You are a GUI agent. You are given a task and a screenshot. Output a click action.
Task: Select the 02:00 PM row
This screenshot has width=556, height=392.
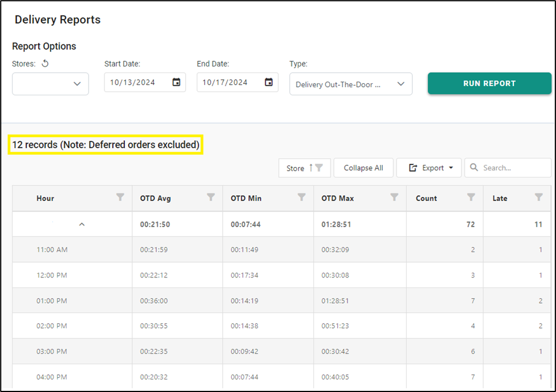(282, 326)
